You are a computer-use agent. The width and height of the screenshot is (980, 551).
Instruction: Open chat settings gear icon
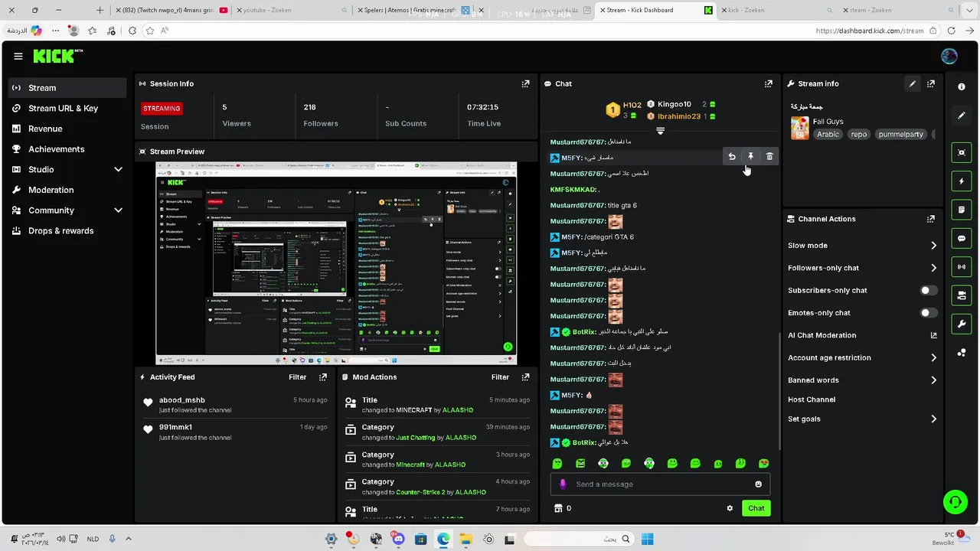[730, 508]
